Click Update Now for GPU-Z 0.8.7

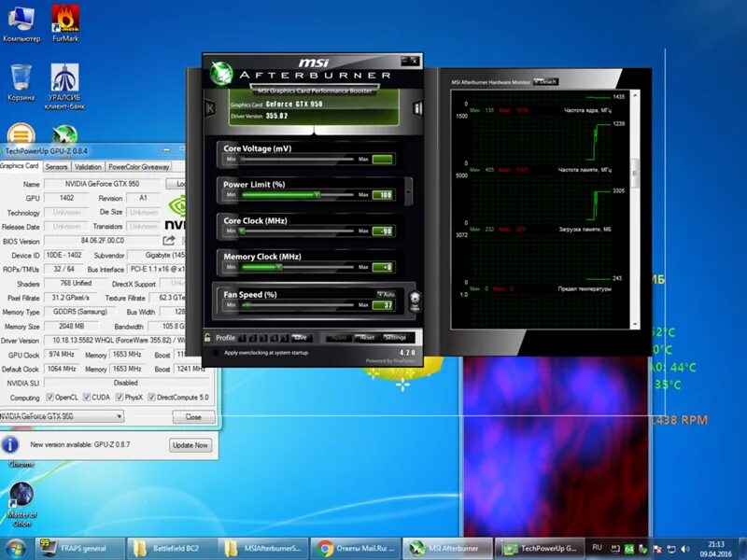pyautogui.click(x=190, y=445)
